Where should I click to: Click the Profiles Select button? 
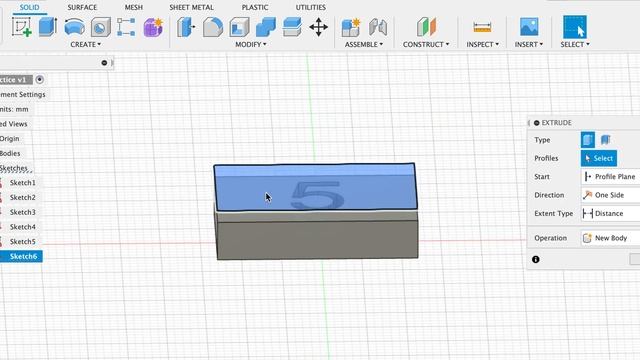tap(599, 158)
